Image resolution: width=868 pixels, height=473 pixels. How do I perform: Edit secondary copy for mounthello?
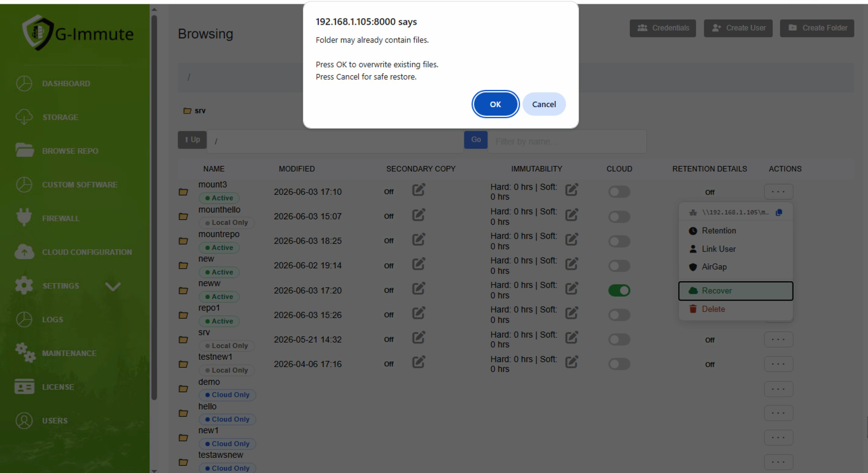(418, 215)
